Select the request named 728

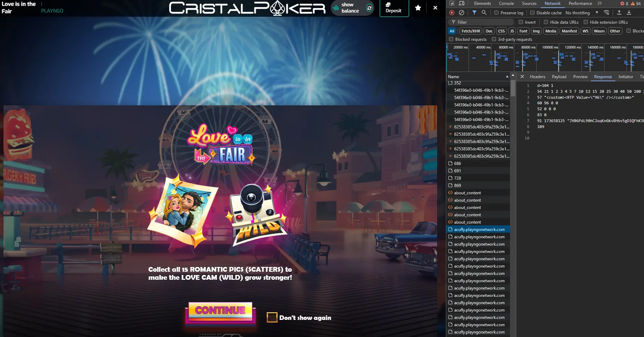point(478,178)
